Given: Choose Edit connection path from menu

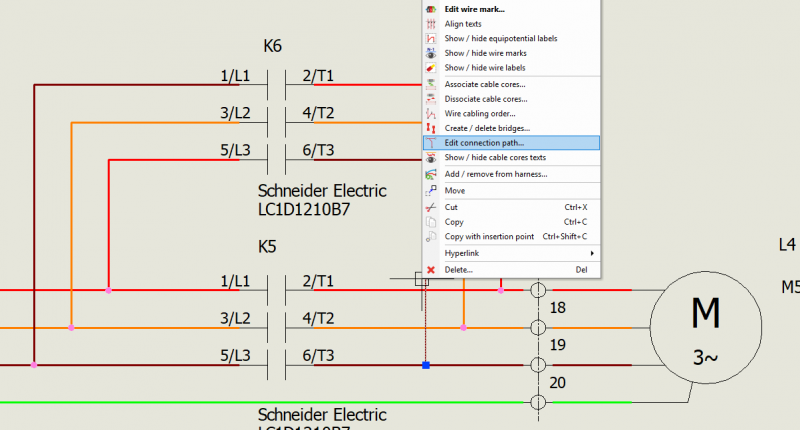Looking at the screenshot, I should [484, 143].
